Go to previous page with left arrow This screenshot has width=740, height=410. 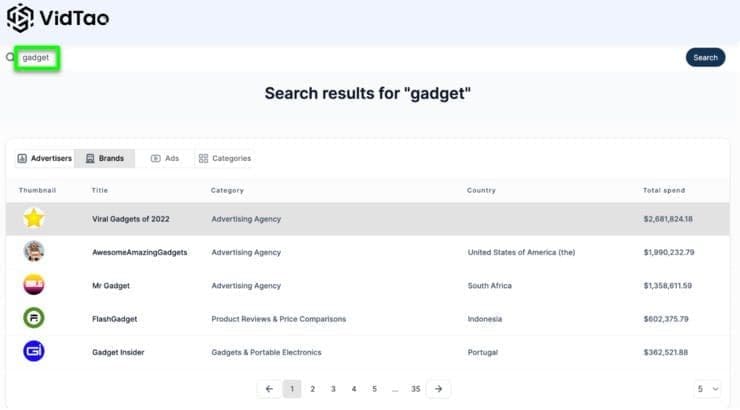click(x=269, y=389)
